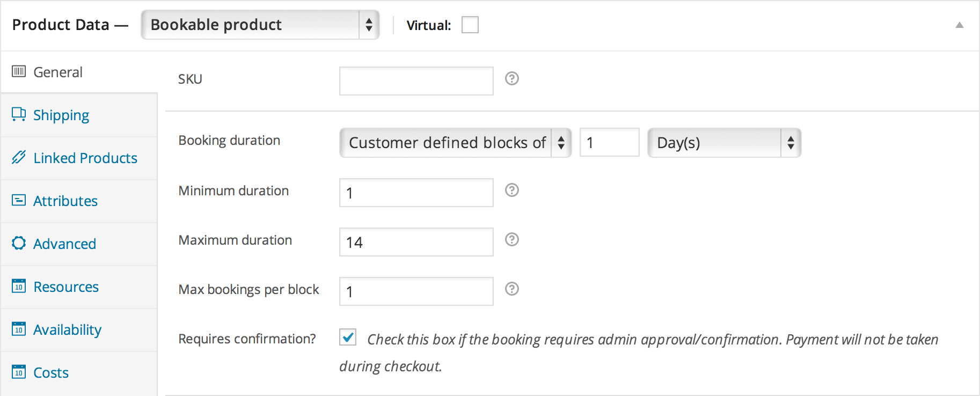Collapse the Product Data panel arrow
The image size is (980, 396).
[x=960, y=25]
